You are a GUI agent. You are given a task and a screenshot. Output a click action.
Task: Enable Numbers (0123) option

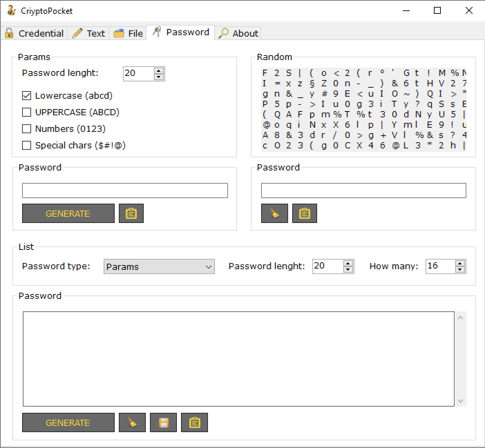pyautogui.click(x=27, y=129)
